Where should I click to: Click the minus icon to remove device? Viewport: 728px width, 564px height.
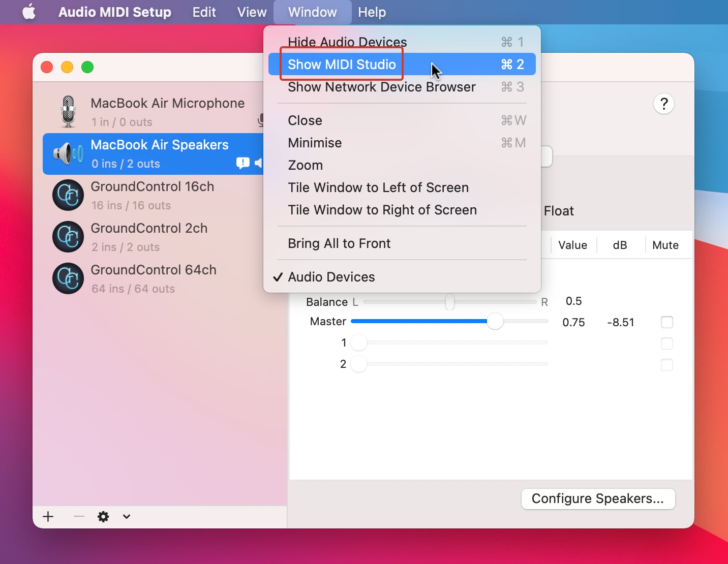79,517
